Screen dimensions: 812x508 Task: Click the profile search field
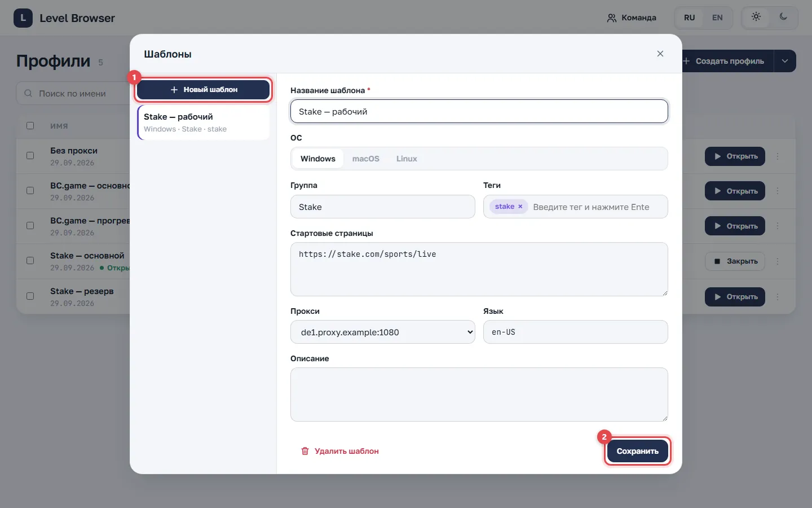pos(73,93)
